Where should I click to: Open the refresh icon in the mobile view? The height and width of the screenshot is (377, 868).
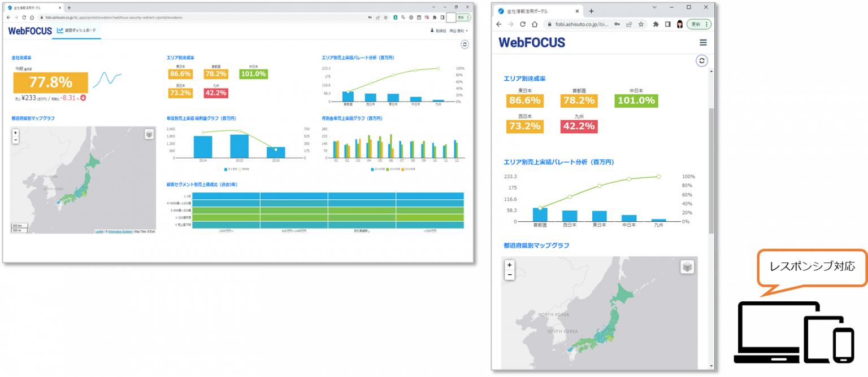click(702, 60)
